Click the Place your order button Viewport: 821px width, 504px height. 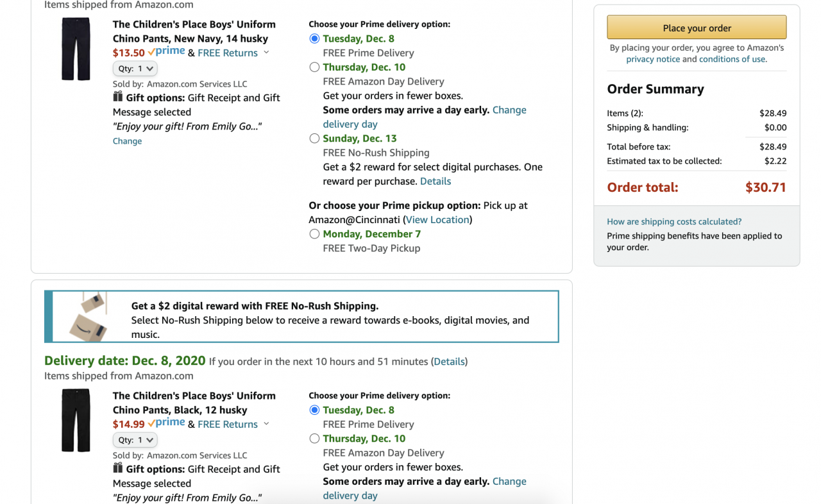pyautogui.click(x=697, y=28)
